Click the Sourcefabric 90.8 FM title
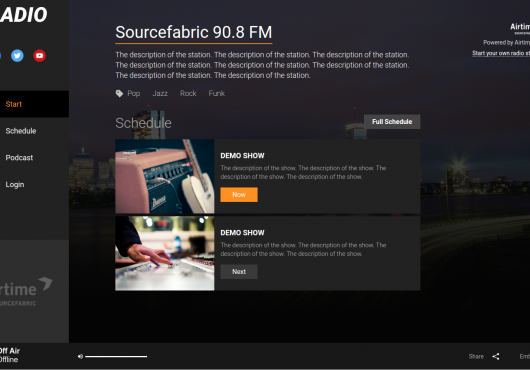 point(194,32)
